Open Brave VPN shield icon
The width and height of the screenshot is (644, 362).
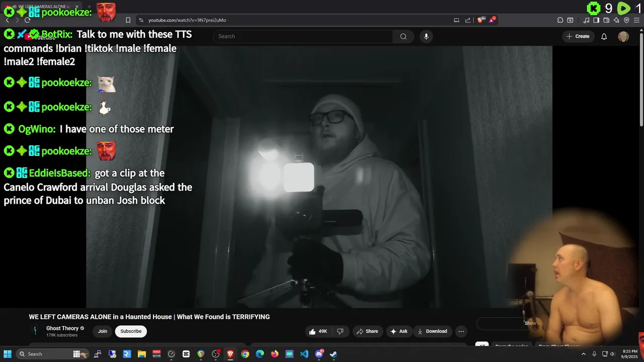[x=626, y=20]
